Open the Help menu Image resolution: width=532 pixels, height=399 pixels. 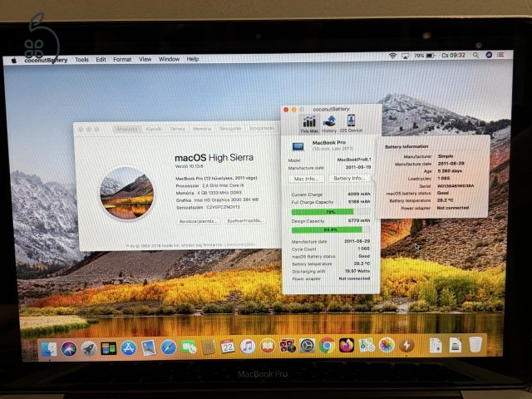tap(192, 59)
